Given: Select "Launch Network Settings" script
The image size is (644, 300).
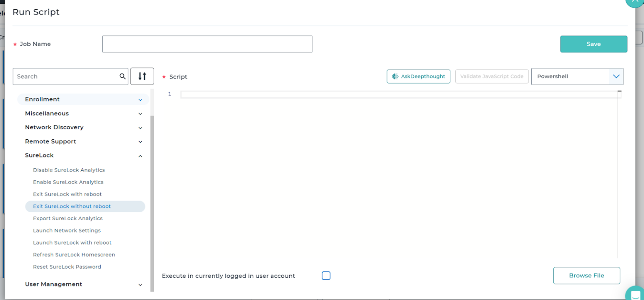Looking at the screenshot, I should 67,230.
